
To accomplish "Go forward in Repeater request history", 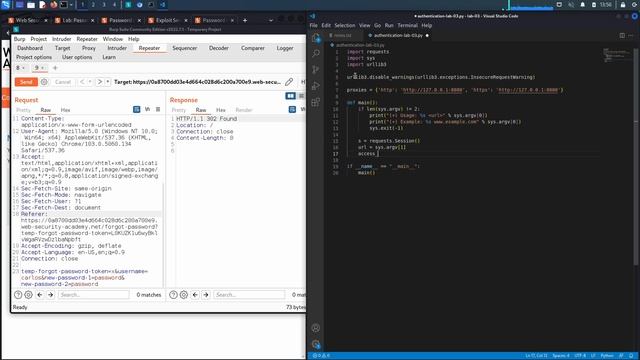I will 99,82.
